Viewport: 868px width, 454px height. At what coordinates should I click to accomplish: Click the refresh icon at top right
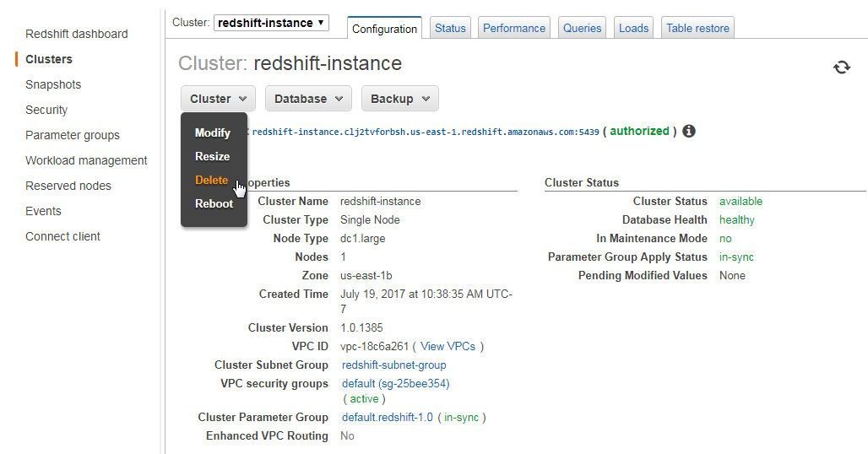coord(842,68)
